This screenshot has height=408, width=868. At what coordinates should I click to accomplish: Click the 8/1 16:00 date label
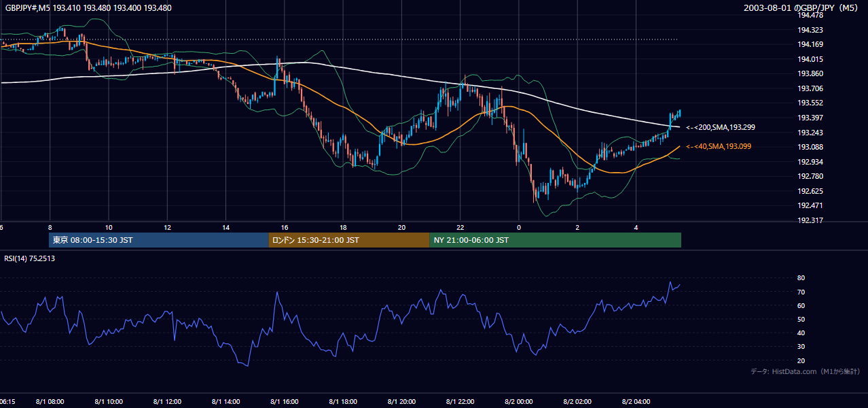tap(285, 401)
